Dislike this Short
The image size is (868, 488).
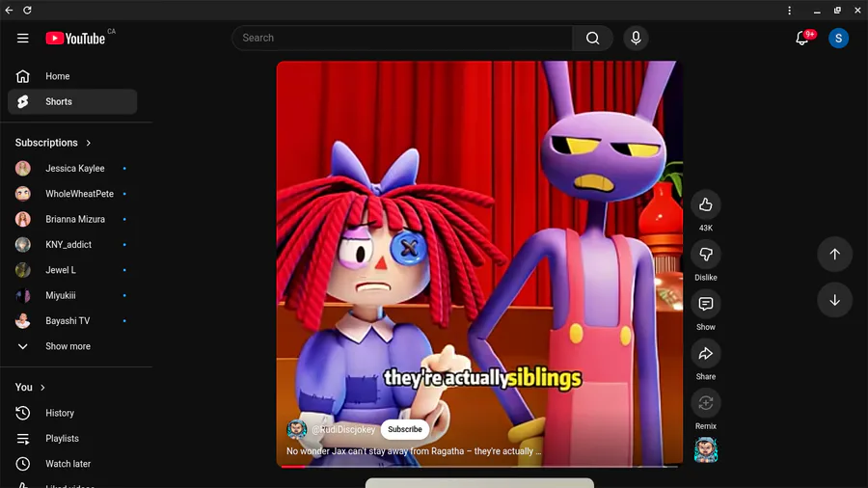(x=705, y=255)
